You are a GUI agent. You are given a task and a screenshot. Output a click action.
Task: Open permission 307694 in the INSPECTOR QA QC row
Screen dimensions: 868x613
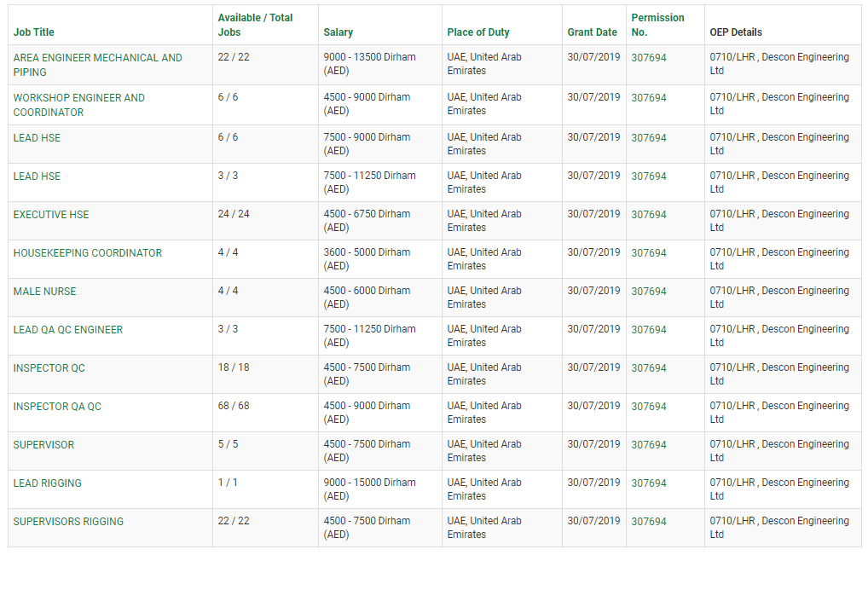(x=649, y=407)
